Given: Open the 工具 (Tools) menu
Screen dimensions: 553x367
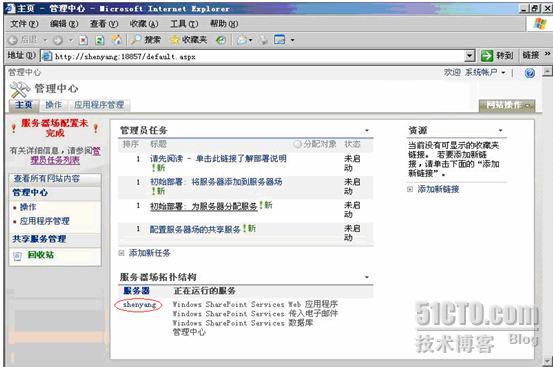Looking at the screenshot, I should tap(184, 24).
